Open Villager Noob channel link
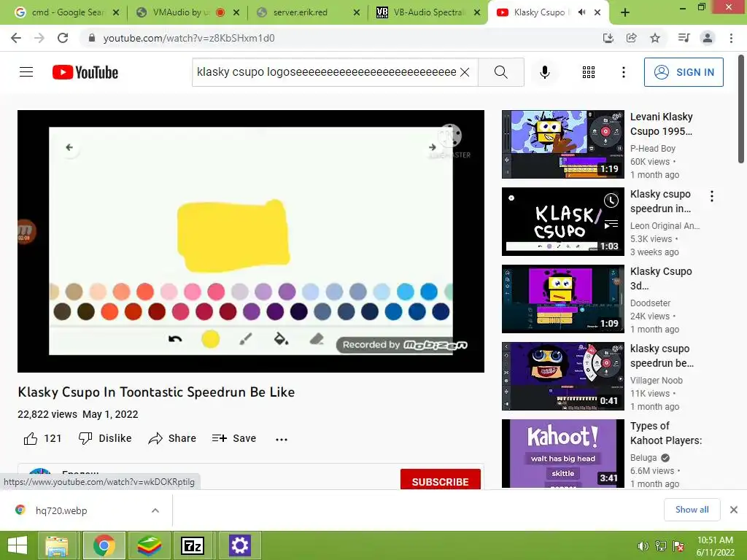Viewport: 747px width, 560px height. point(656,381)
